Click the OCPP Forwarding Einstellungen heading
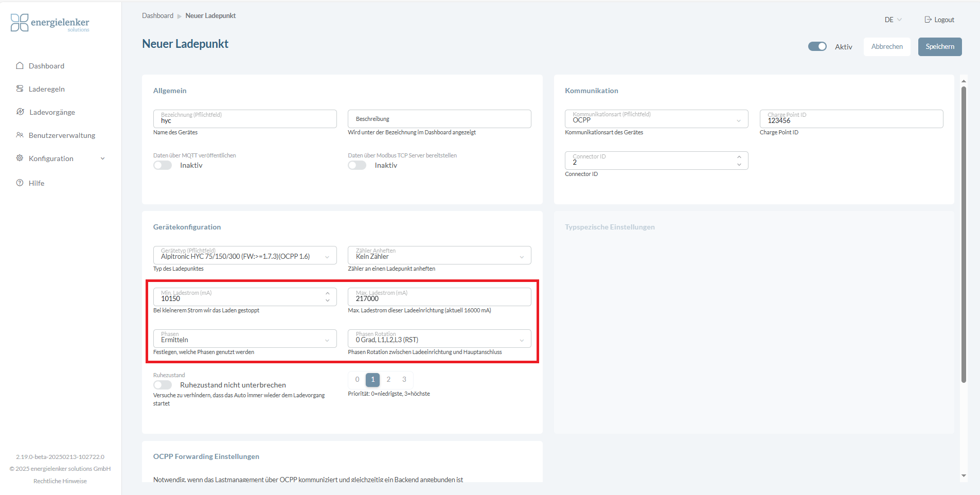Image resolution: width=980 pixels, height=495 pixels. 206,456
